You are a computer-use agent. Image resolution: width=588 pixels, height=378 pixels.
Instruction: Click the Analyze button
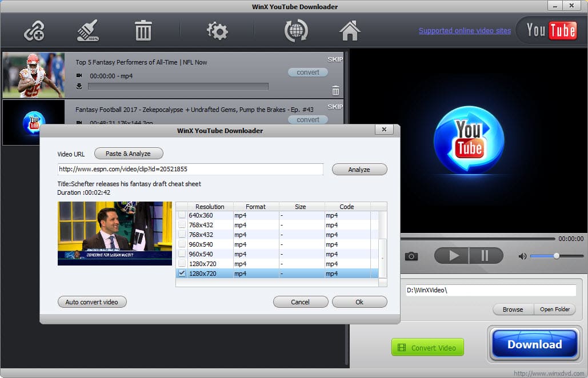pos(359,170)
